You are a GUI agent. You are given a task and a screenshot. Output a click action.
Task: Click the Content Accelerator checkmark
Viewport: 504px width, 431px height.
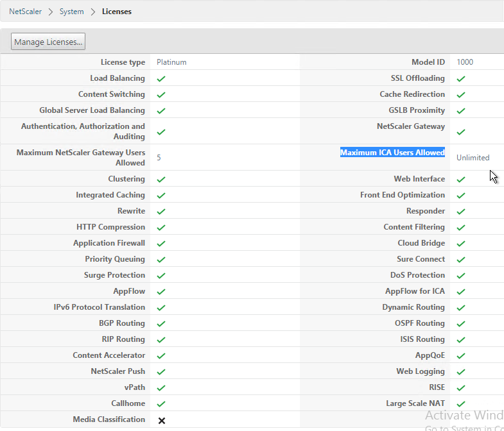(x=161, y=356)
